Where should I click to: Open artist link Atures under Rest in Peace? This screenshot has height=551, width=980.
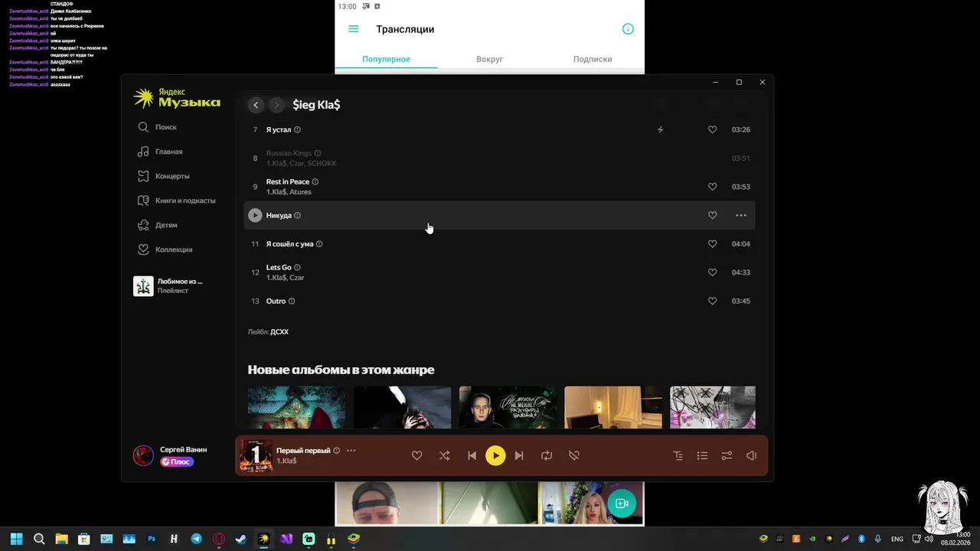tap(300, 192)
